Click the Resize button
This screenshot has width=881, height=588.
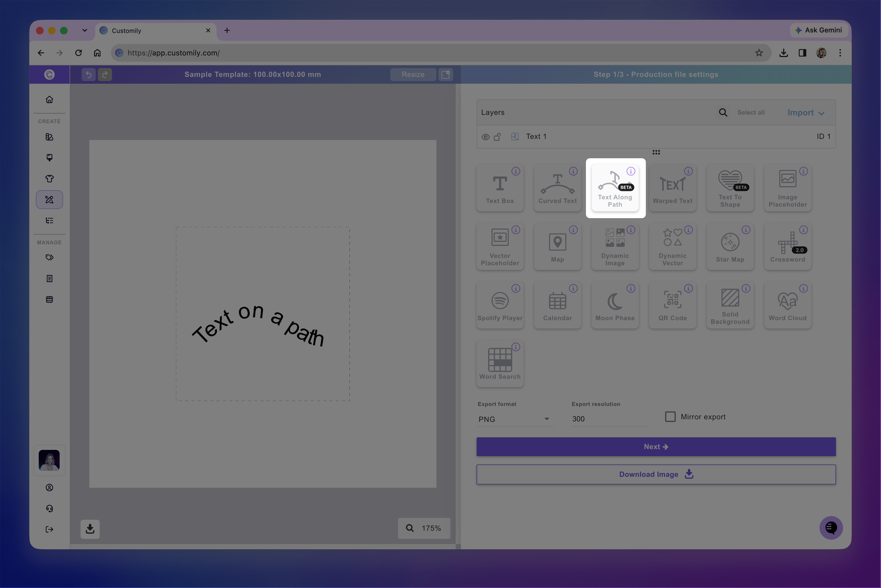pos(413,75)
